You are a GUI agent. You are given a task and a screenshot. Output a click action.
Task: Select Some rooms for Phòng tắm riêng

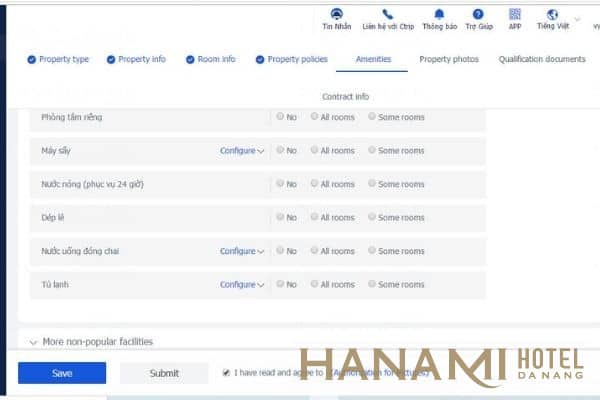click(372, 116)
